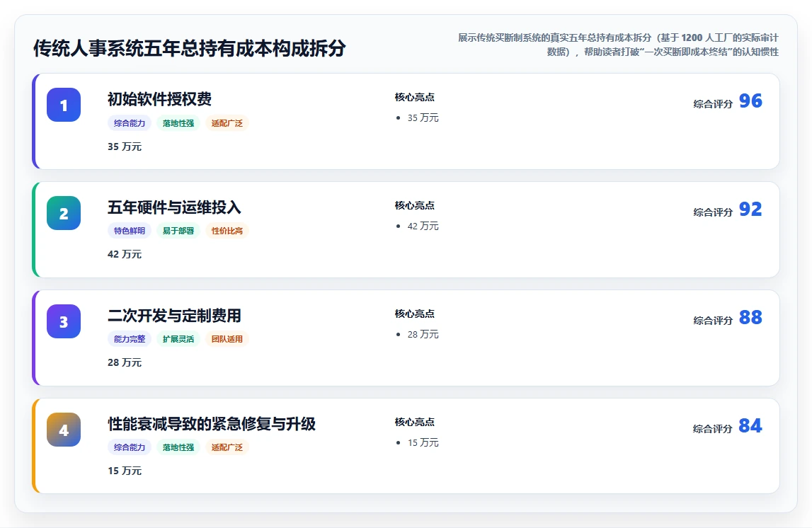
Task: Click 42 万元 below the second card tags
Action: 125,254
